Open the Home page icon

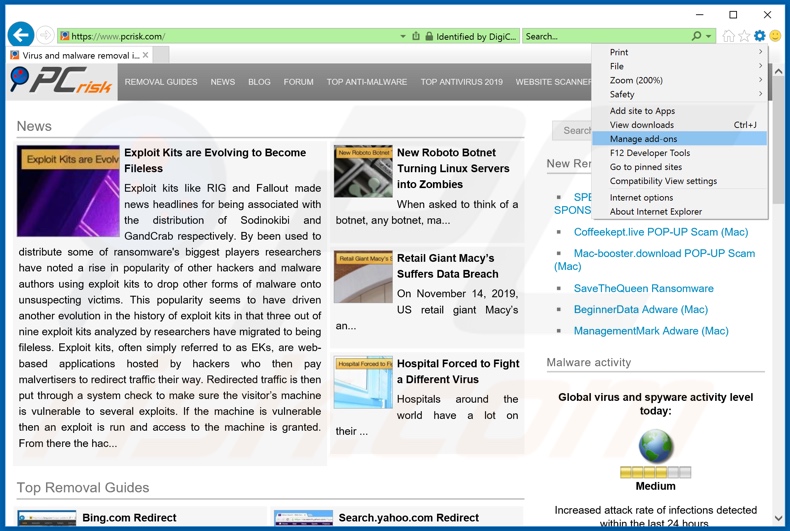pyautogui.click(x=728, y=36)
